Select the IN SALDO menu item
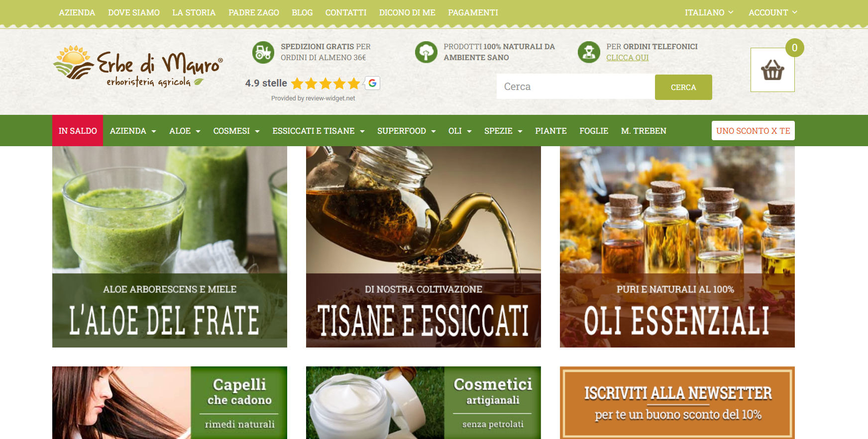 pos(78,131)
